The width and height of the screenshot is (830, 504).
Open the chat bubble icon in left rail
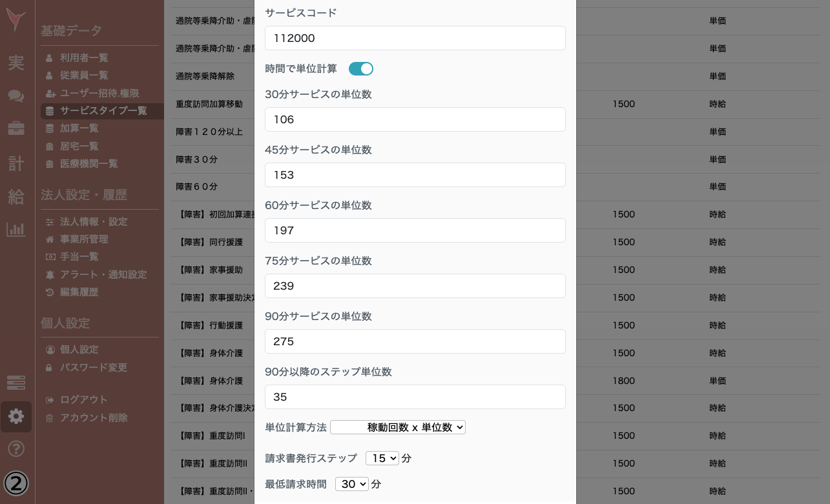point(15,96)
